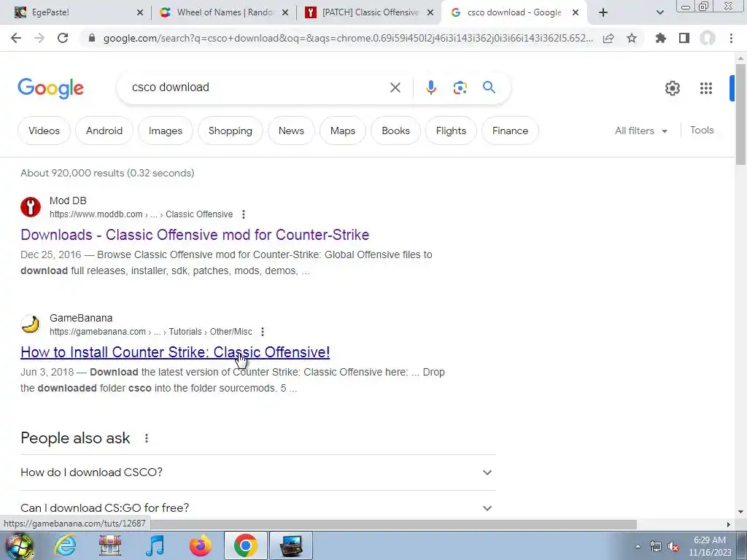
Task: Open the music note app in taskbar
Action: pos(155,545)
